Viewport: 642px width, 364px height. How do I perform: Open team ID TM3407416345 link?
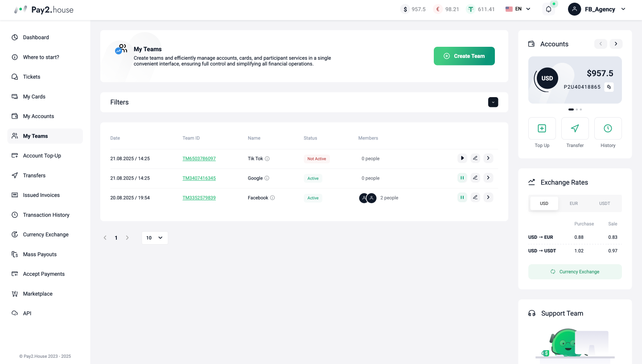coord(199,178)
